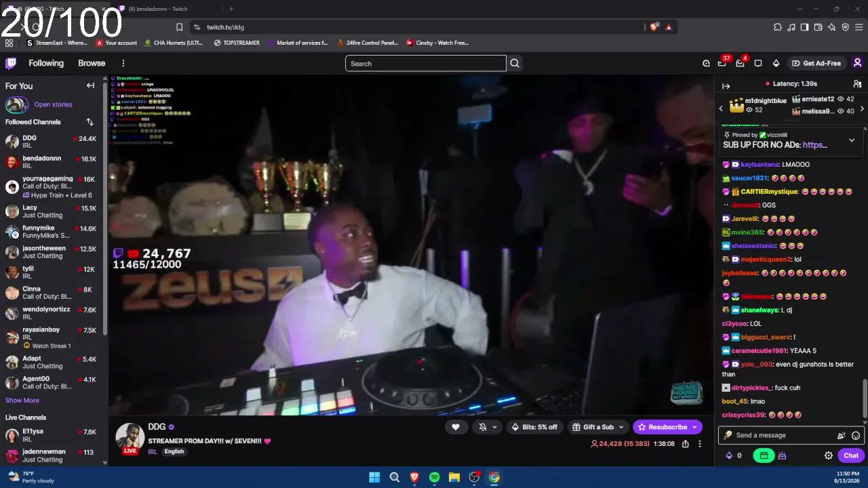The width and height of the screenshot is (868, 488).
Task: Unfollow DDG with the heart button
Action: pos(456,427)
